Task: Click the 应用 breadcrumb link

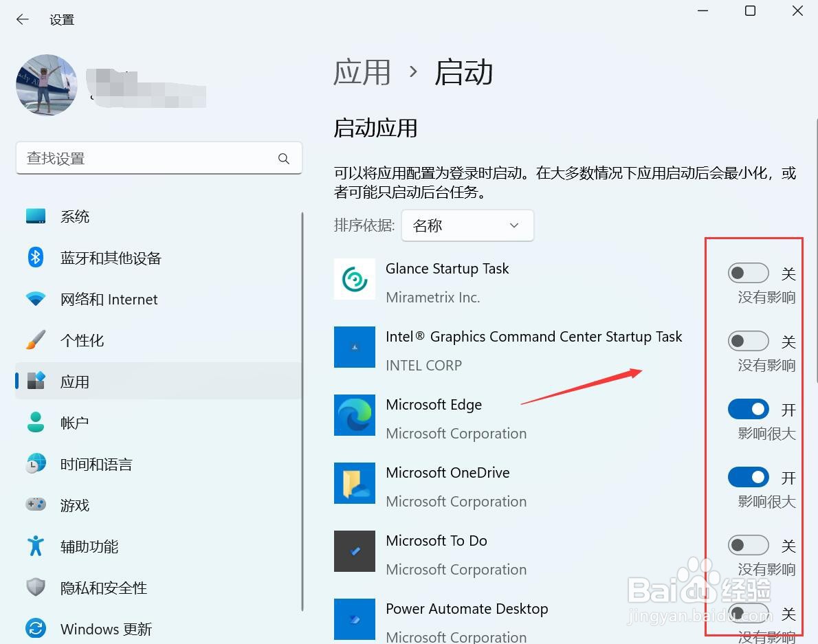Action: coord(362,72)
